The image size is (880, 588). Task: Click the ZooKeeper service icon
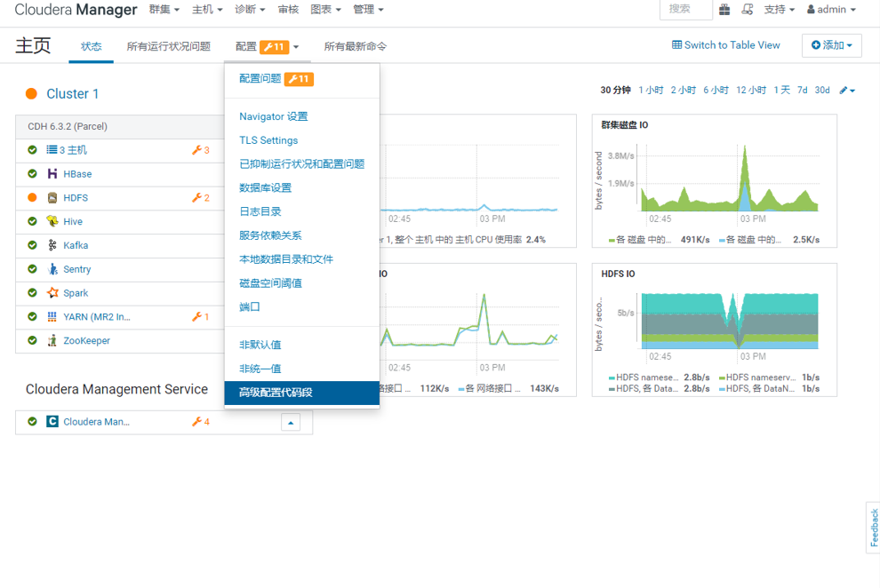[x=52, y=340]
